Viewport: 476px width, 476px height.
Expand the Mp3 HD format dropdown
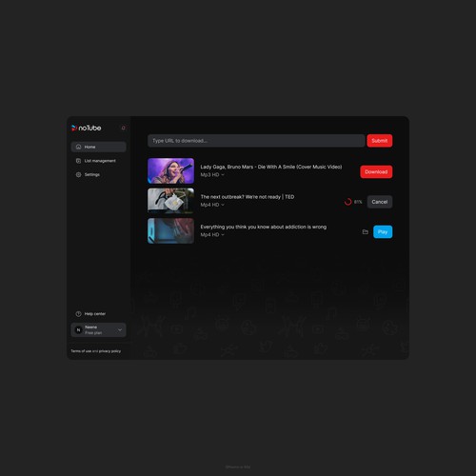(212, 175)
